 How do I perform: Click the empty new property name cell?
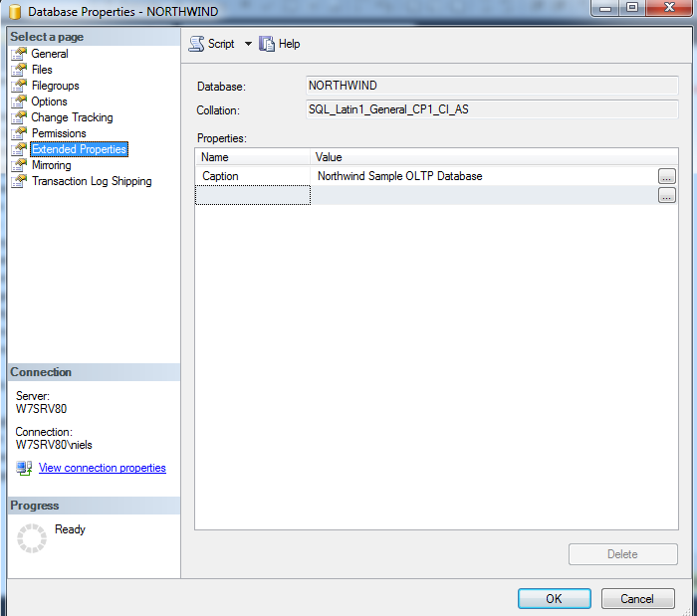point(253,195)
